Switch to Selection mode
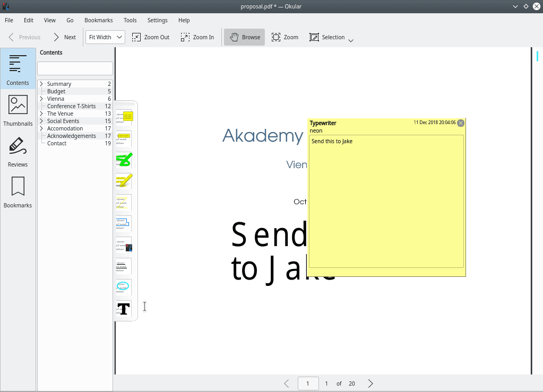 pos(327,37)
